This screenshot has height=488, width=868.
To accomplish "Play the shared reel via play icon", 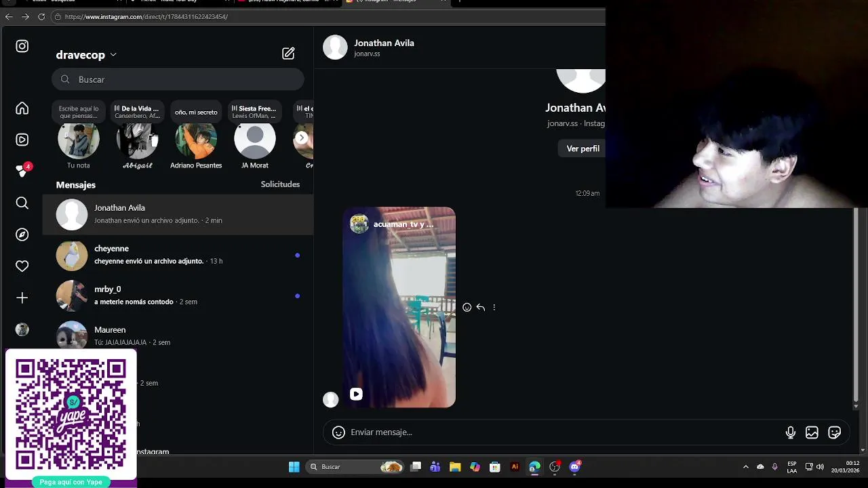I will (x=356, y=394).
